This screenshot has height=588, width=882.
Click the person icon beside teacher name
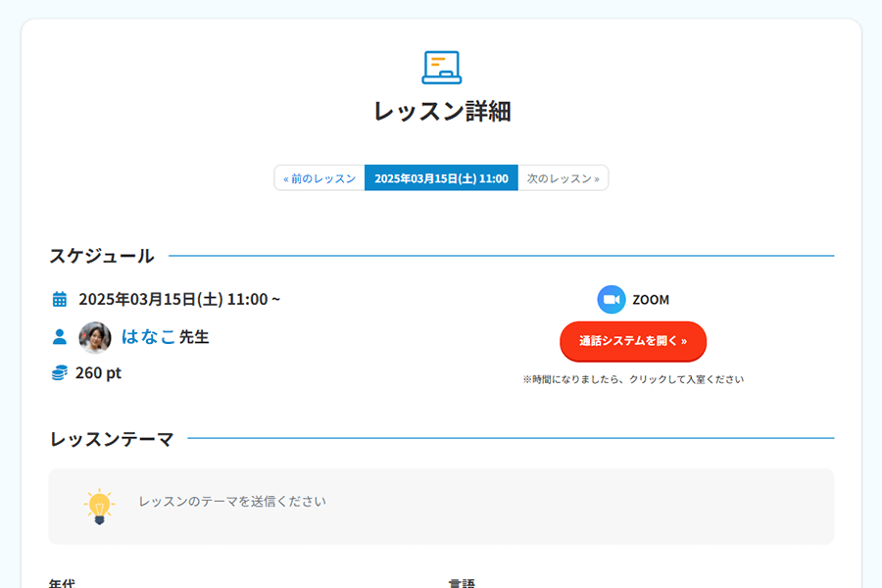point(60,336)
